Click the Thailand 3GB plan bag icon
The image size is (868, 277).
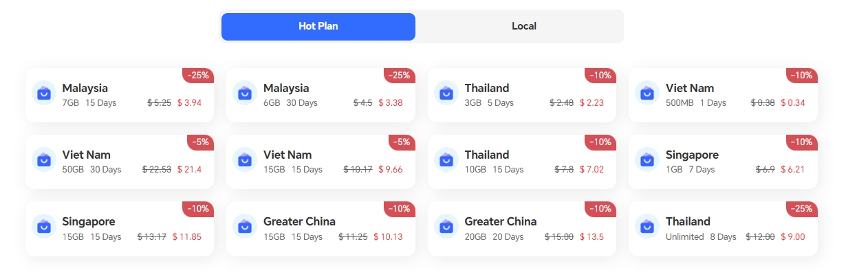coord(446,93)
